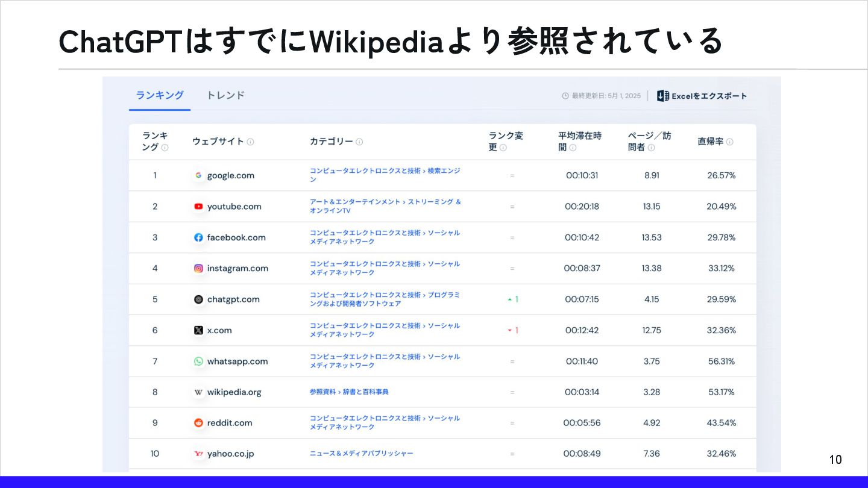Click the 20.49% bounce rate for youtube.com
Screen dimensions: 868x488
click(722, 206)
